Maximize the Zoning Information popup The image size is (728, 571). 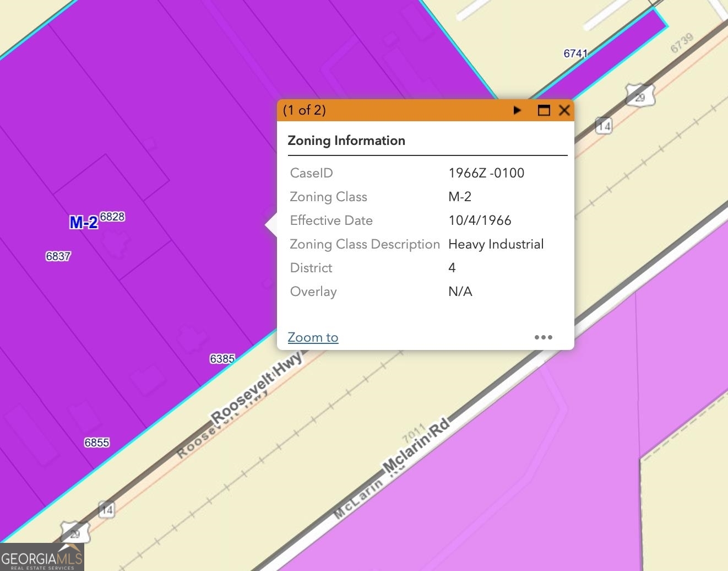coord(544,110)
